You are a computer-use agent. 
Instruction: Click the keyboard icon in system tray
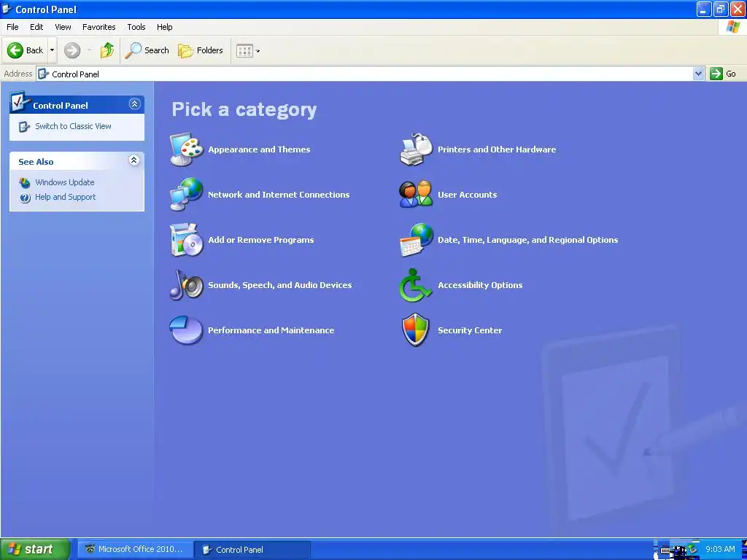(x=665, y=551)
